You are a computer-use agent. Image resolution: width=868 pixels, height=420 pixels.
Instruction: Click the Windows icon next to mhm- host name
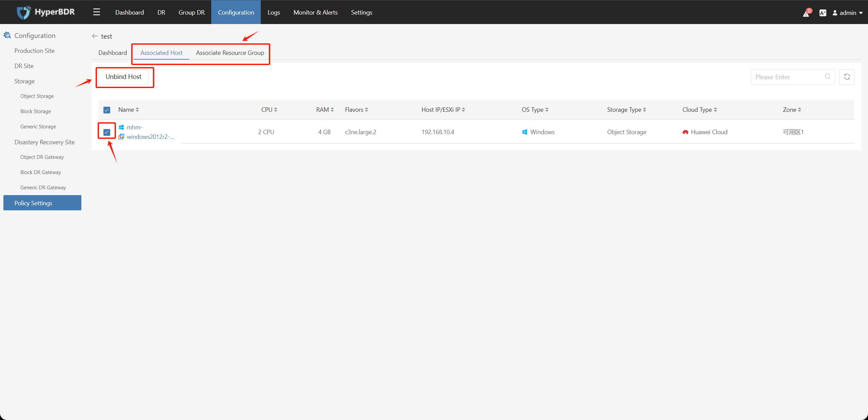tap(121, 127)
